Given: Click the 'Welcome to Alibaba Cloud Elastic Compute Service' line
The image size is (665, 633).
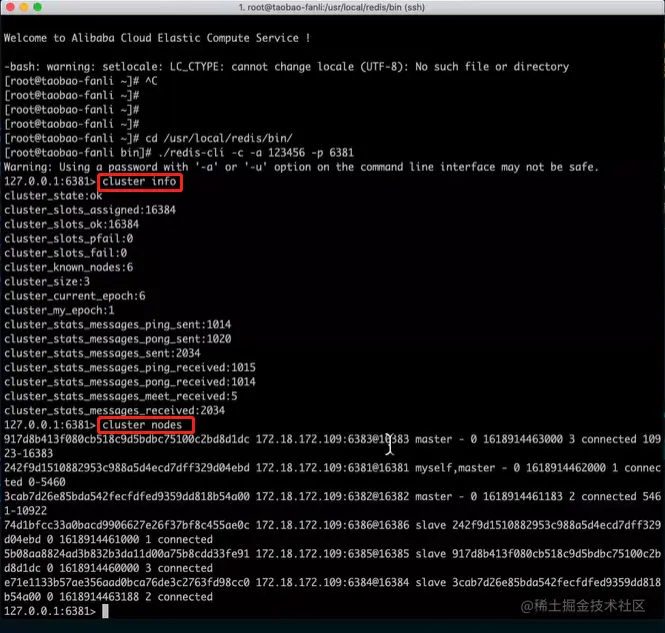Looking at the screenshot, I should tap(157, 38).
